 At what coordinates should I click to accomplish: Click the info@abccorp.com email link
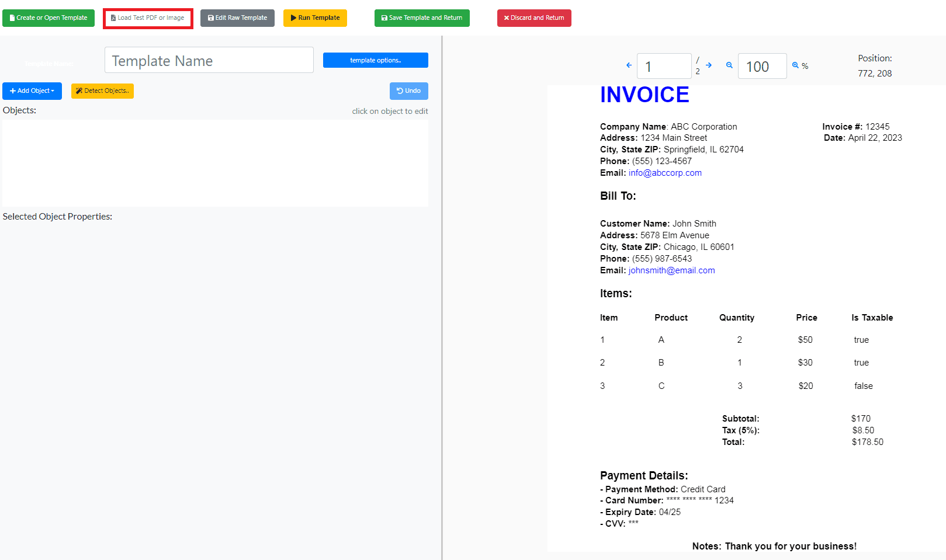(665, 173)
